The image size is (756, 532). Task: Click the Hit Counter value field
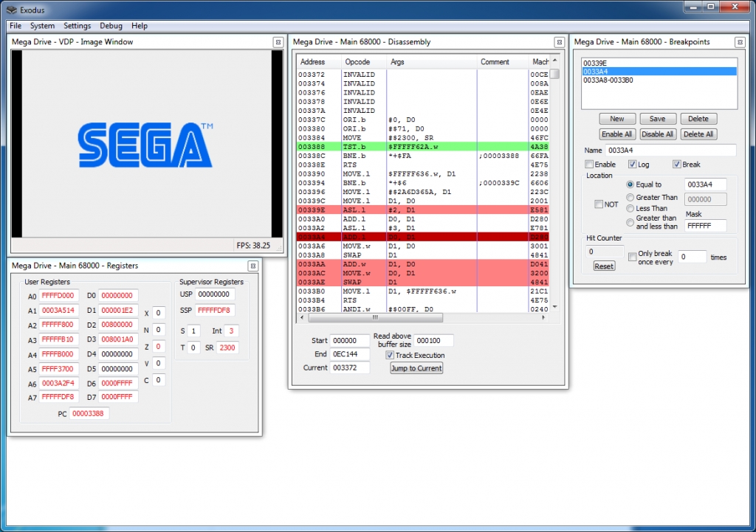605,252
